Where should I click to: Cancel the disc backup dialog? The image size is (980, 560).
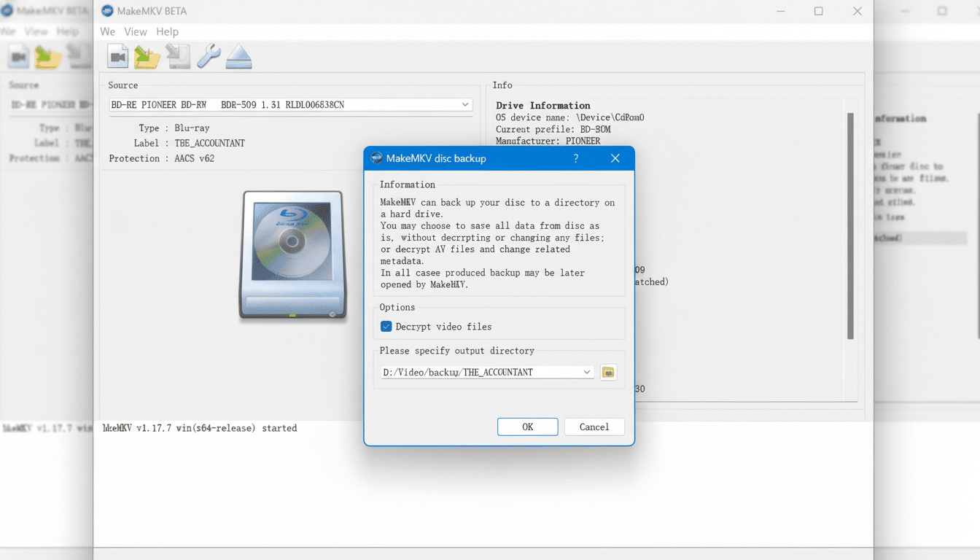[594, 427]
